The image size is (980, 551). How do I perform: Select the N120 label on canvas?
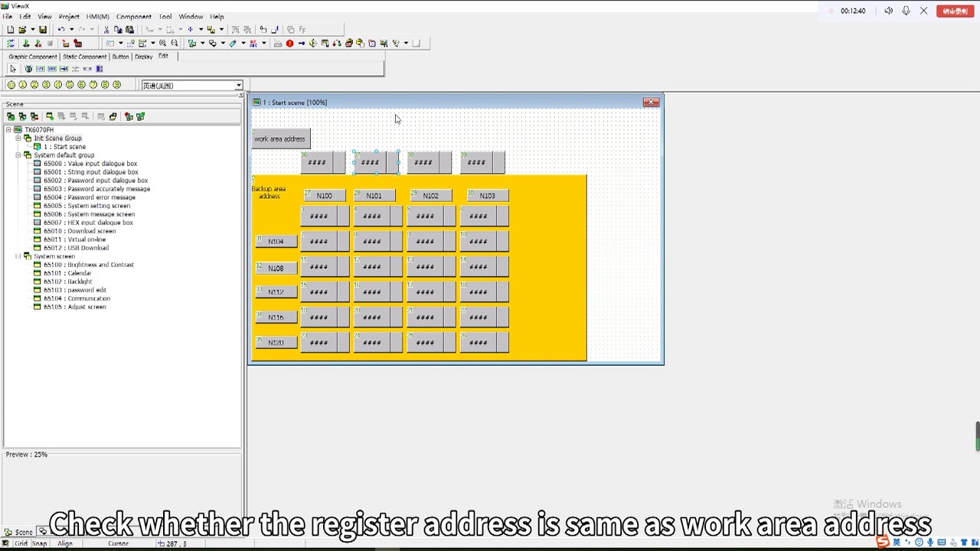276,343
